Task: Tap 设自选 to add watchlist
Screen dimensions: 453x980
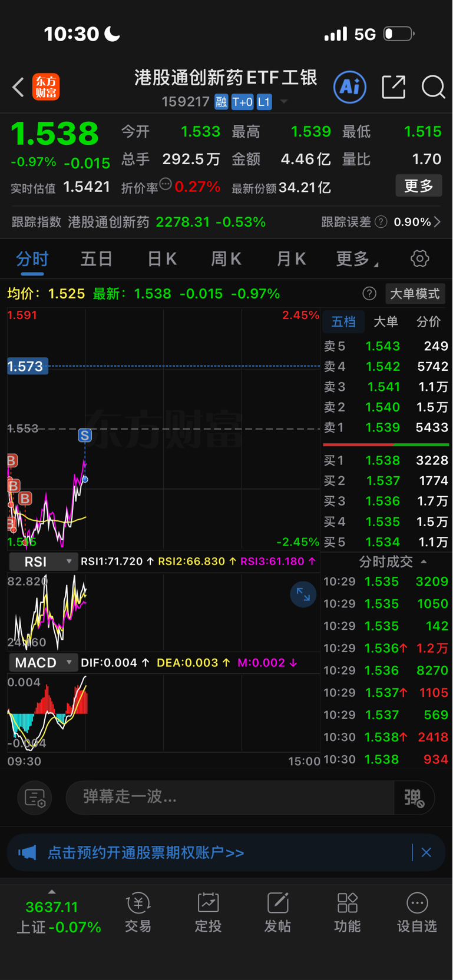Action: [417, 913]
